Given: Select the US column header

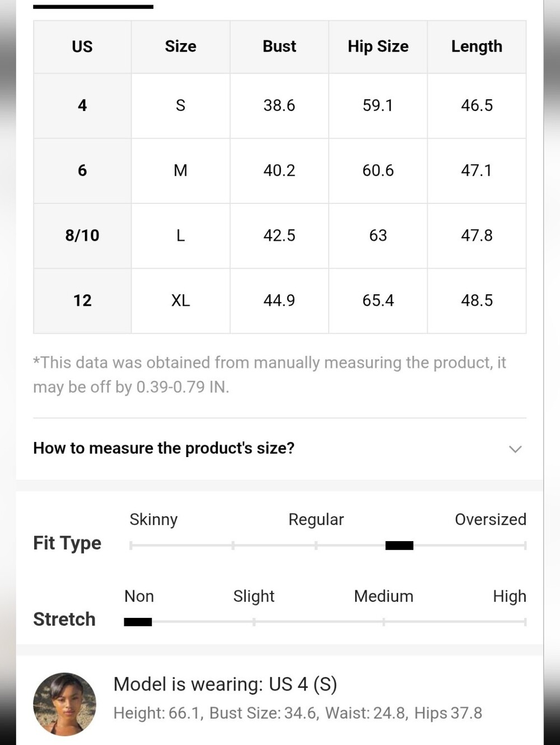Looking at the screenshot, I should [x=82, y=46].
